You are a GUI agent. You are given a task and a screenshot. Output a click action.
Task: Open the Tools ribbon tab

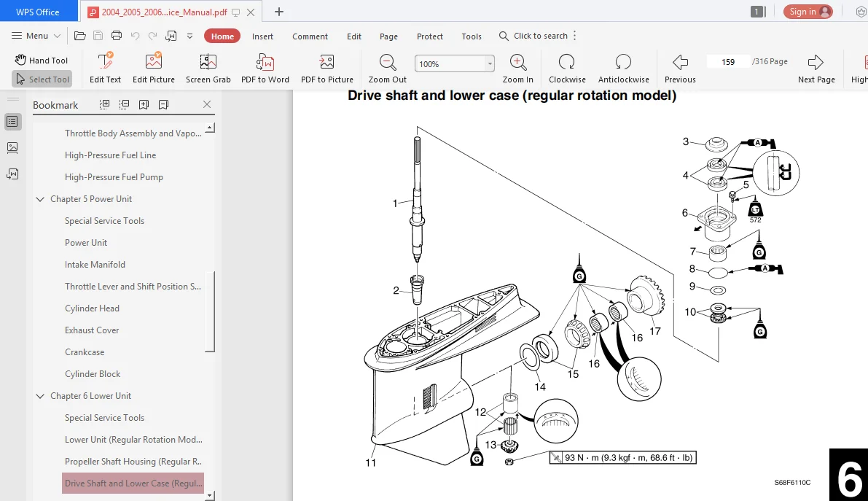coord(472,36)
